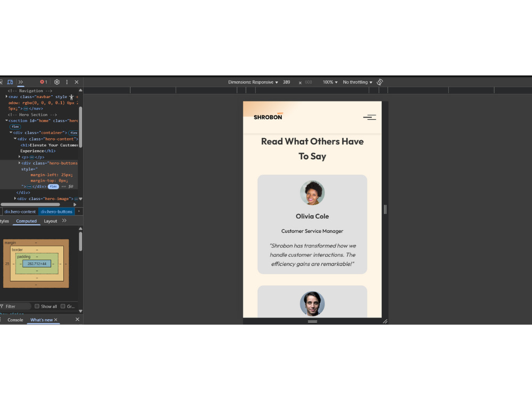This screenshot has height=399, width=532.
Task: Collapse the hero-content div node
Action: (15, 139)
